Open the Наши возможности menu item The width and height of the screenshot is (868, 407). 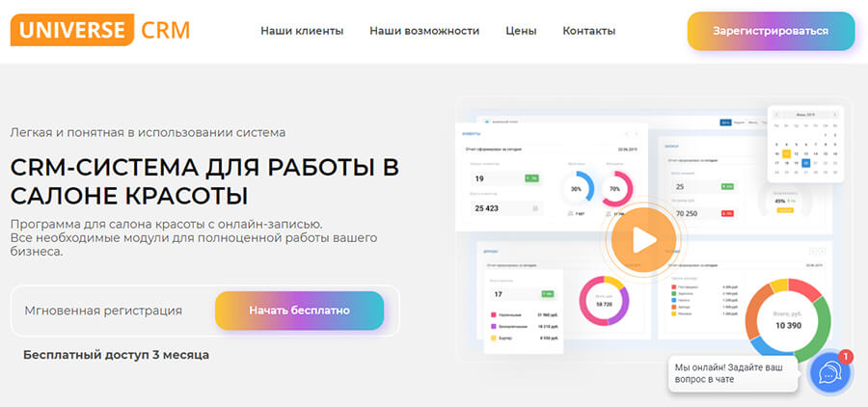(x=424, y=31)
